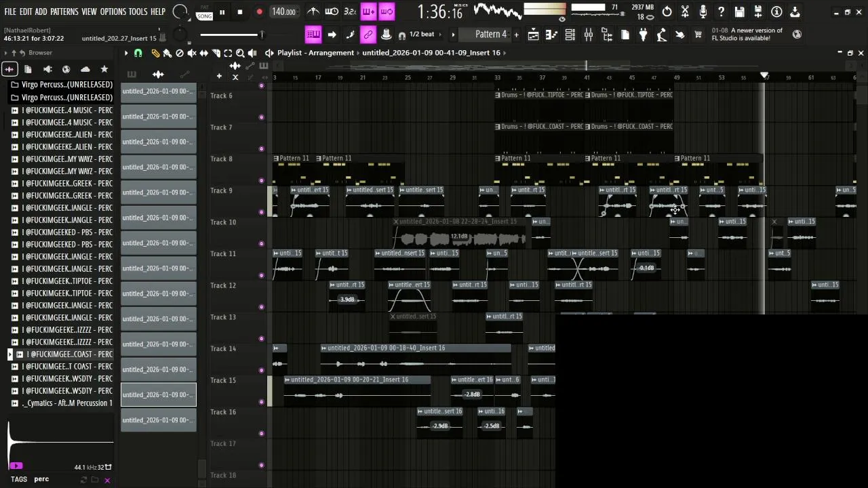Open the plugin picker icon
The width and height of the screenshot is (868, 488).
[644, 35]
